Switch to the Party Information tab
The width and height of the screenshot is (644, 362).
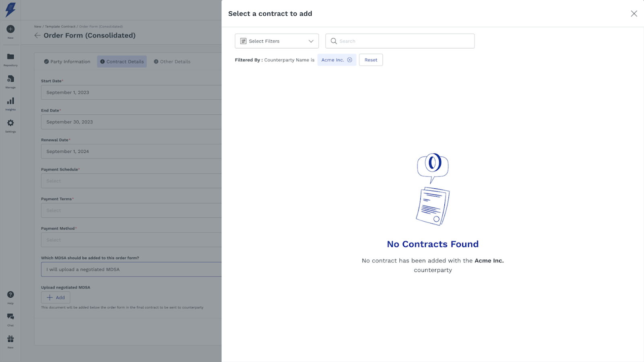[67, 62]
